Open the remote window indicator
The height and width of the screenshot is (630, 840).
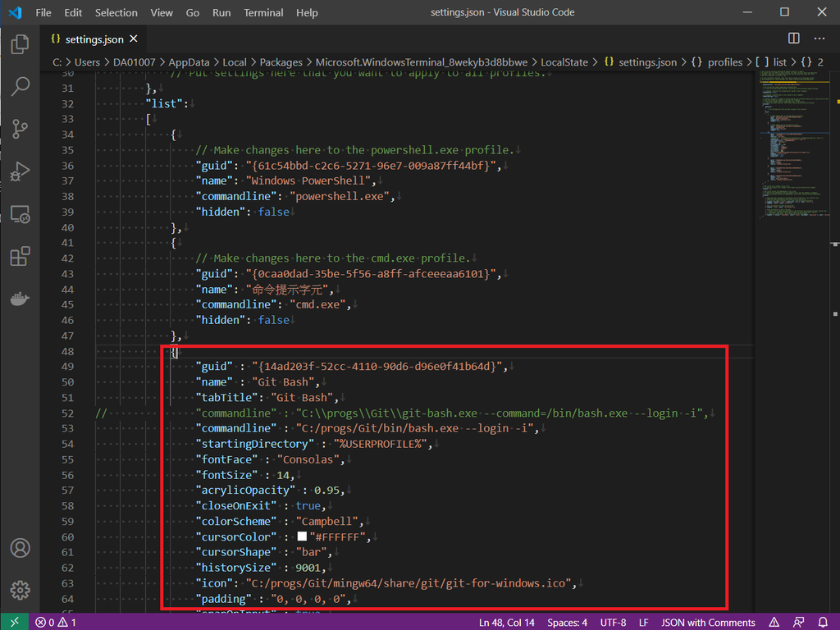(x=15, y=622)
